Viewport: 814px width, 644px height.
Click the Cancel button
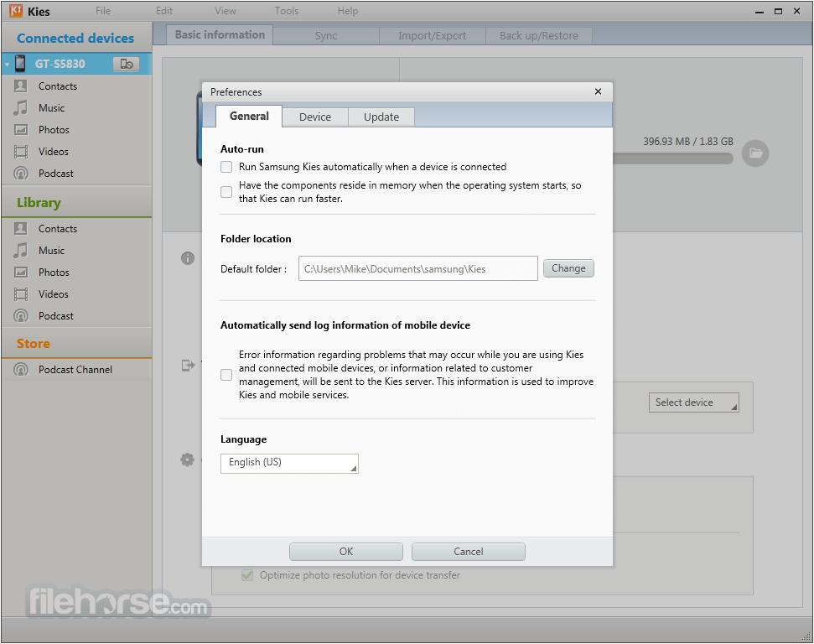click(x=469, y=552)
